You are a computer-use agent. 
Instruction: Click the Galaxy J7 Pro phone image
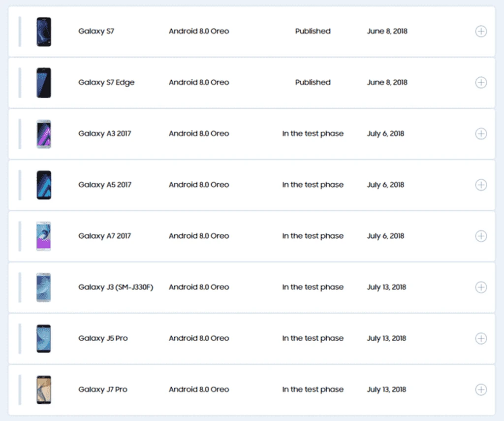coord(44,389)
